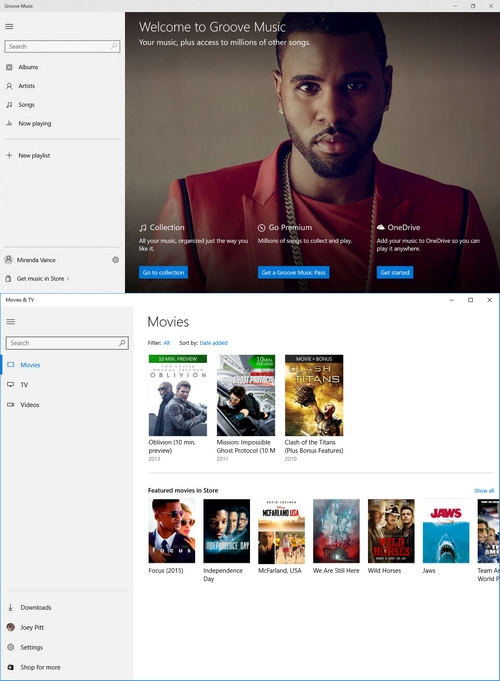Select the Movies section label

point(30,365)
